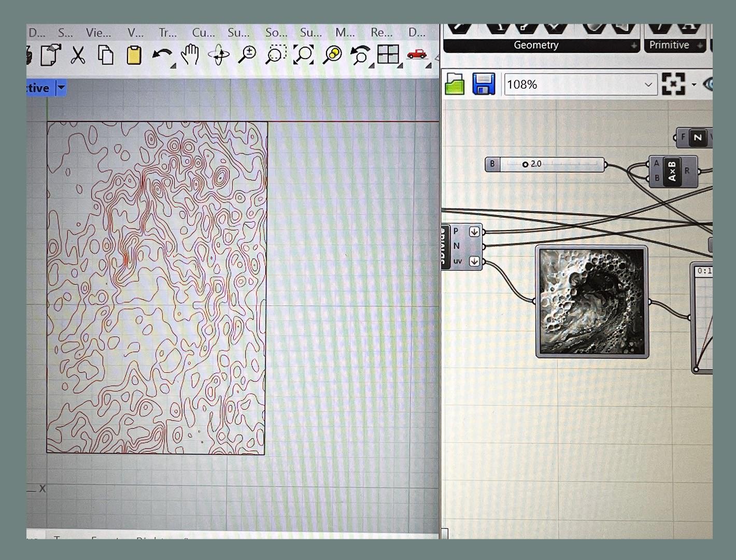
Task: Click the graph mapper component
Action: 703,317
